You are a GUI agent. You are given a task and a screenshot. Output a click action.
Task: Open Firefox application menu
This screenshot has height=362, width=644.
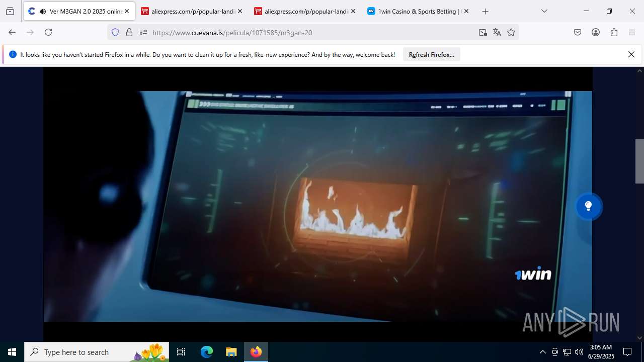point(632,32)
